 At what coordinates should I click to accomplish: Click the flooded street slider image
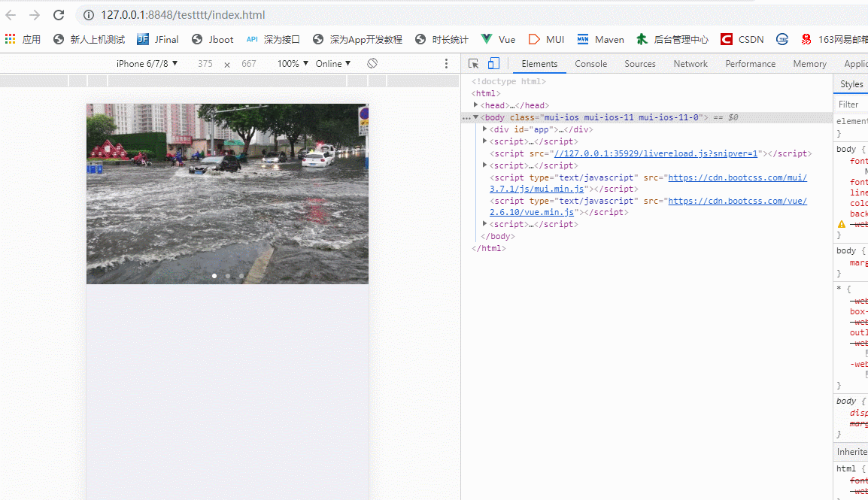[227, 193]
